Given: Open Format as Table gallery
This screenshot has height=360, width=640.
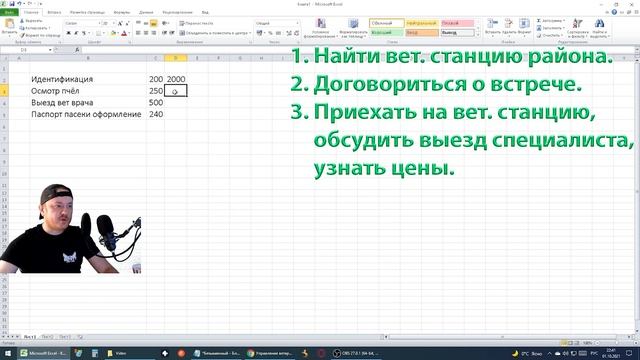Looking at the screenshot, I should [353, 28].
